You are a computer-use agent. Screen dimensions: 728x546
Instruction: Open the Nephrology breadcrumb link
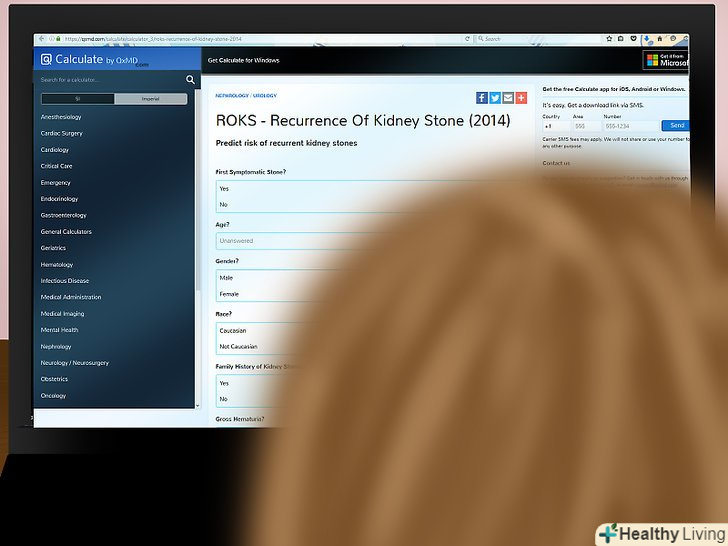tap(232, 96)
